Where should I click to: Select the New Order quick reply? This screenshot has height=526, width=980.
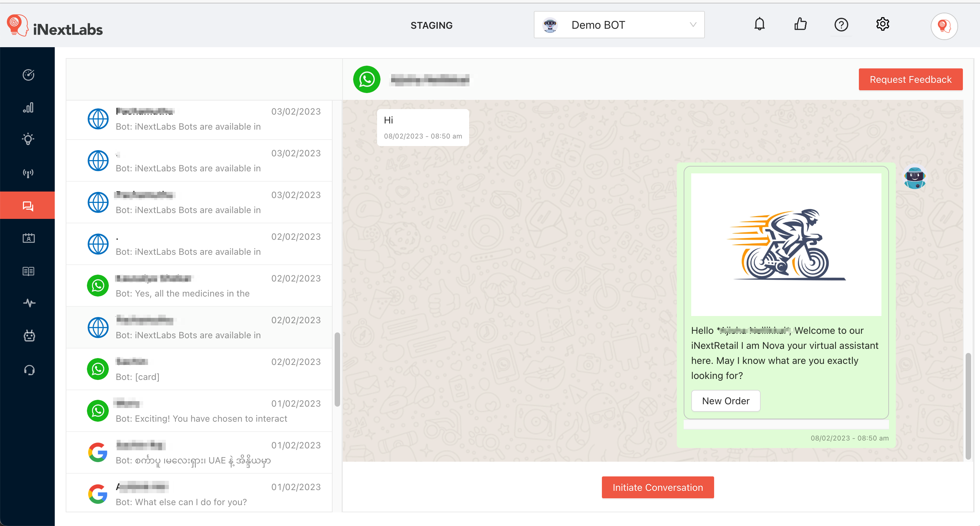coord(725,400)
